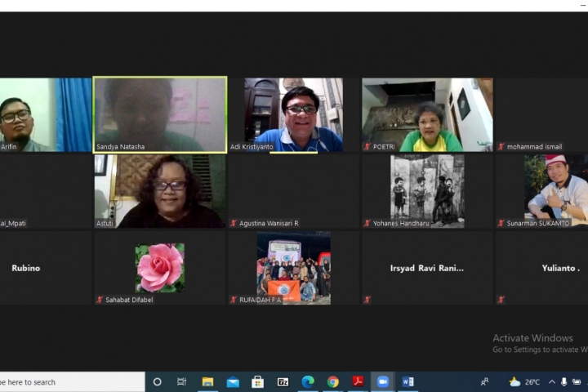Select Sandya Natasha's highlighted video tile
This screenshot has width=588, height=392.
[x=160, y=115]
